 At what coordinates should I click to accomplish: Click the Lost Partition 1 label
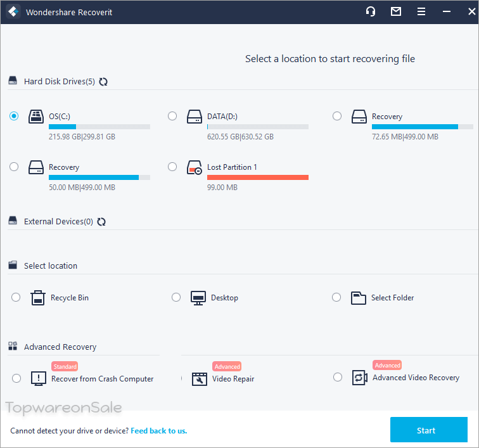(x=232, y=167)
